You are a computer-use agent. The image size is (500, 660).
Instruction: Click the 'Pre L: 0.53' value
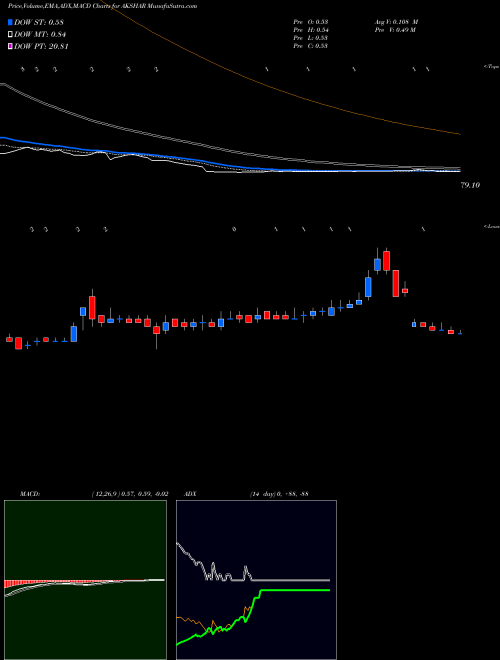pos(311,38)
